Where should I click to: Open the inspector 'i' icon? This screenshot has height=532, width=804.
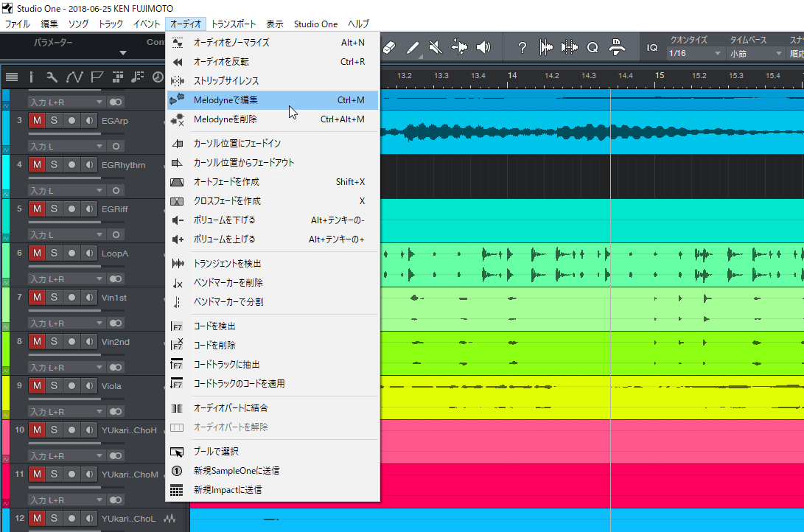coord(31,77)
